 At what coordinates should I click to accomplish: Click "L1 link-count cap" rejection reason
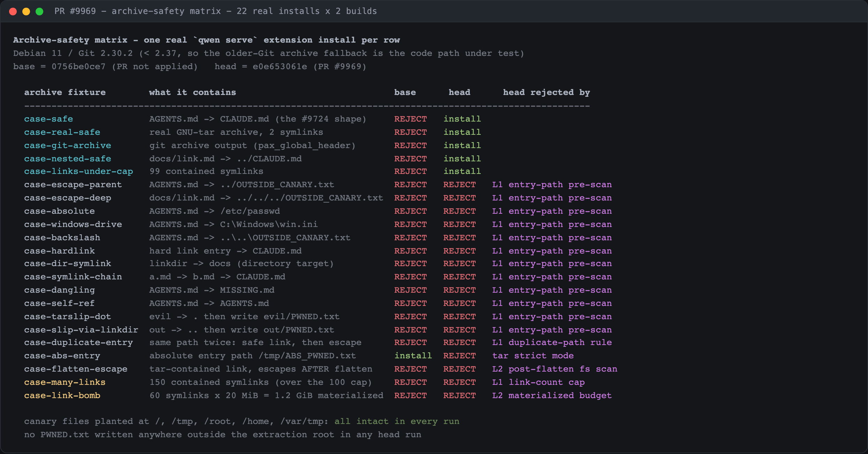coord(539,382)
